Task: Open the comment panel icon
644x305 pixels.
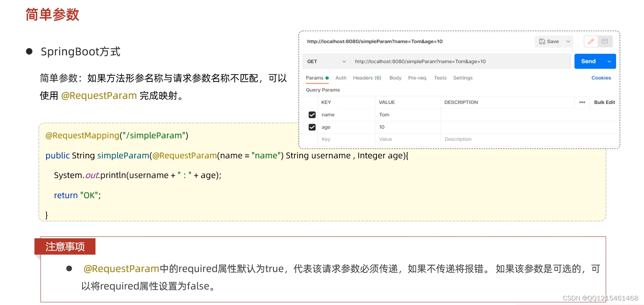Action: (x=605, y=41)
